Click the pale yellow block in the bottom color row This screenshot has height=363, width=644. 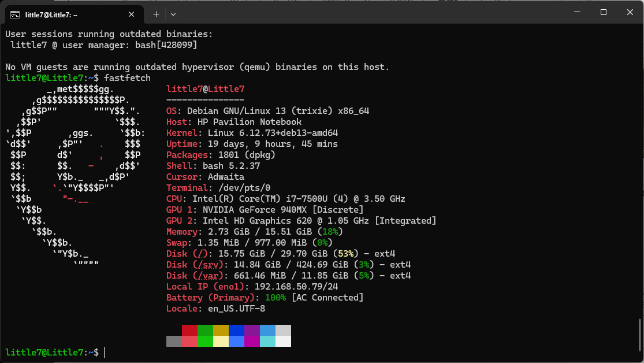coord(221,341)
